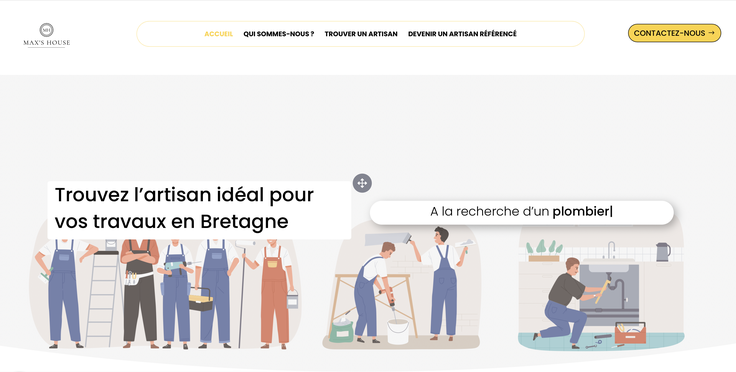736x372 pixels.
Task: Click the worker in orange overalls
Action: click(x=275, y=293)
